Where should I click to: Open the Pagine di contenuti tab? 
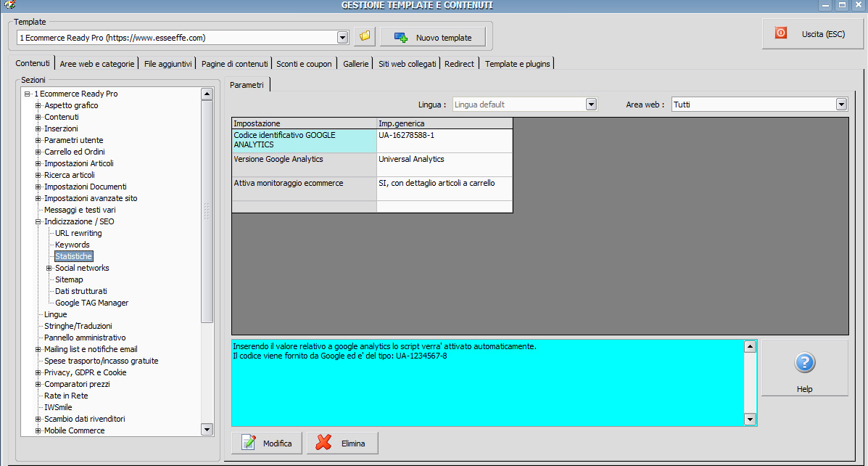[235, 64]
